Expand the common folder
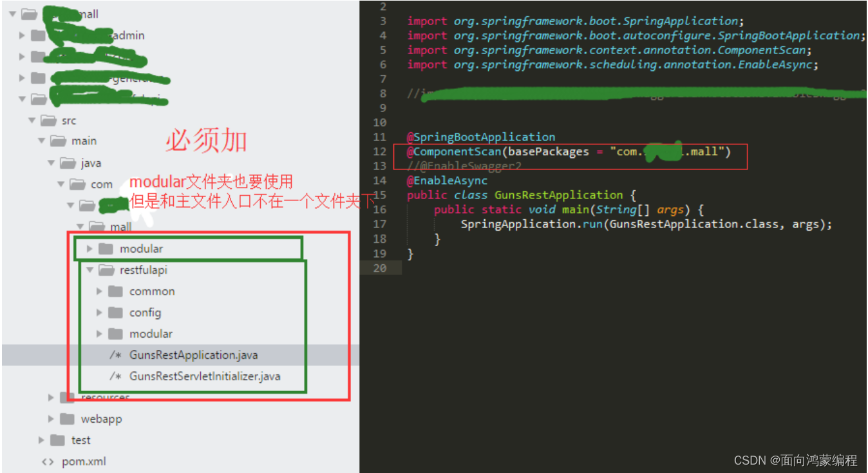 (99, 291)
